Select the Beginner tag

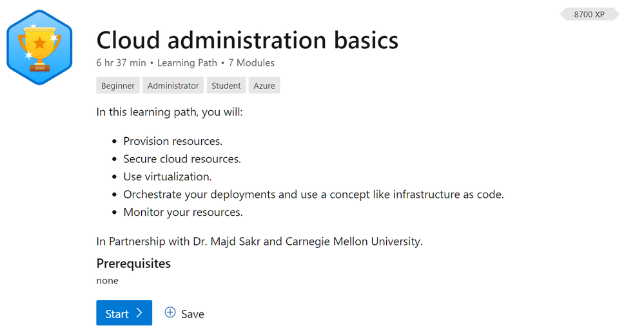tap(118, 86)
